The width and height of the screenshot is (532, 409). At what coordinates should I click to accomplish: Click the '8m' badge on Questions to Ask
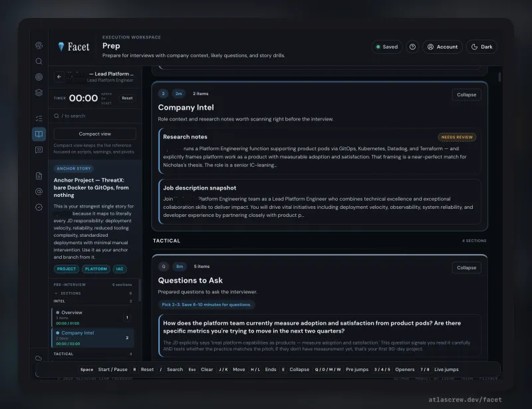click(x=180, y=267)
